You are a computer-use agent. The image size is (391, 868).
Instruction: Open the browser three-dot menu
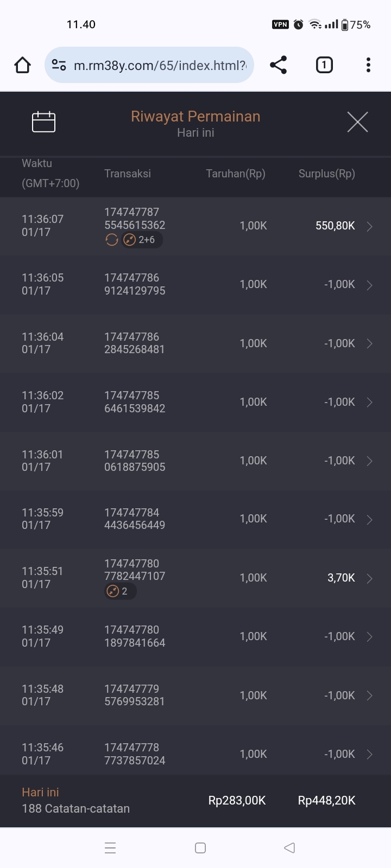pos(368,65)
